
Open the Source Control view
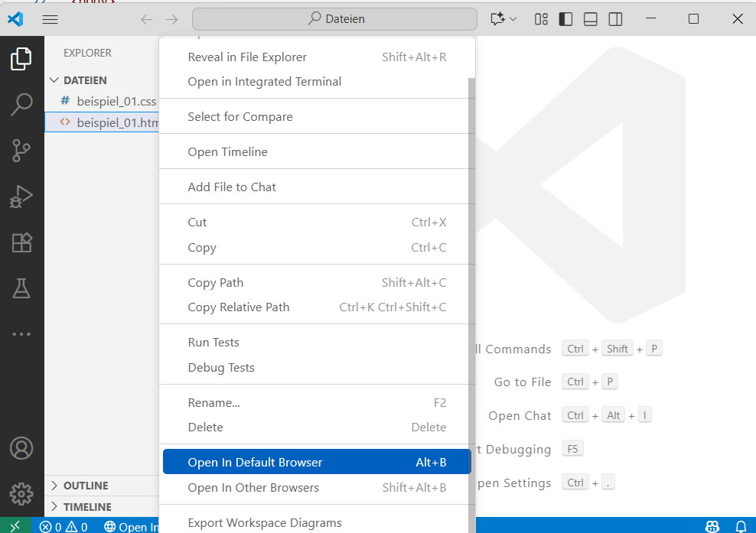(x=21, y=151)
